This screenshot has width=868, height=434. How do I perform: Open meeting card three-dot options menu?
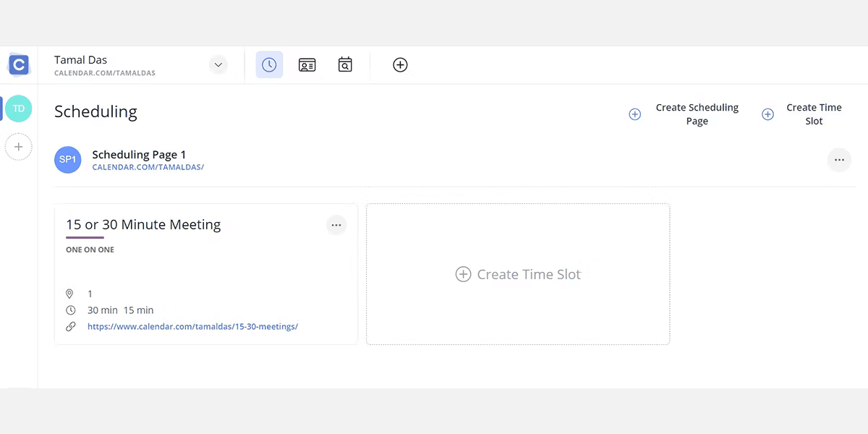336,225
